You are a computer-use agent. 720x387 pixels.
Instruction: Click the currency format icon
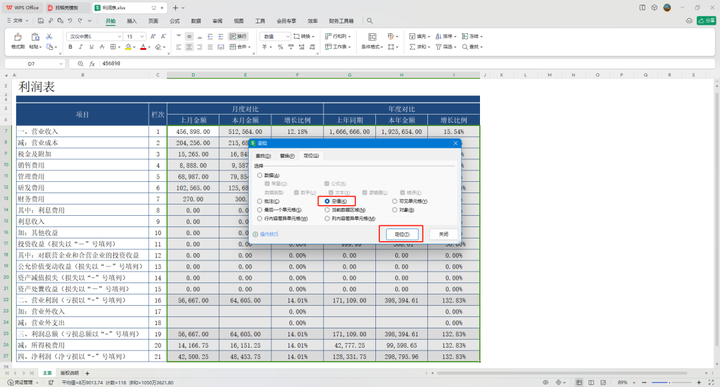coord(264,47)
